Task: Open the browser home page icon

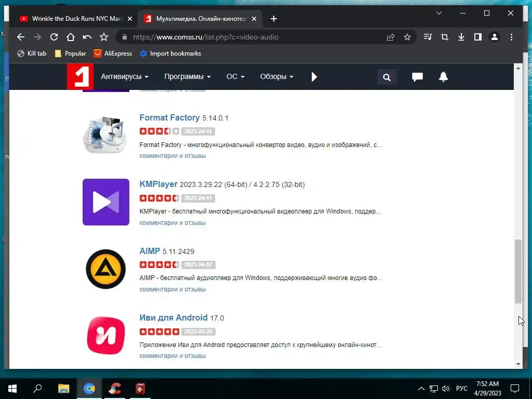Action: (71, 37)
